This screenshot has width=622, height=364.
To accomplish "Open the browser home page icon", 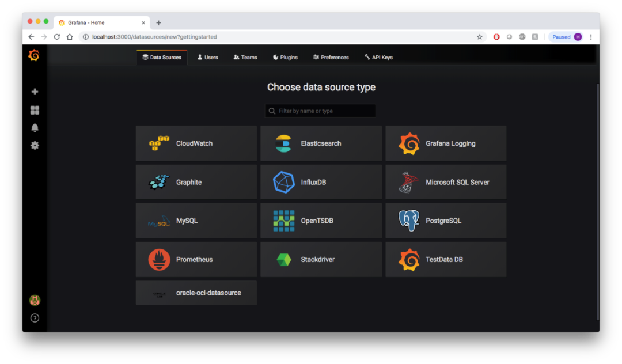I will (70, 37).
